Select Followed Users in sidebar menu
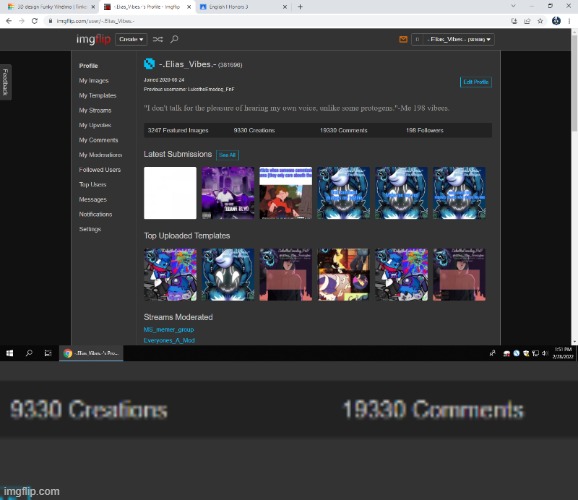This screenshot has width=578, height=500. pyautogui.click(x=100, y=170)
